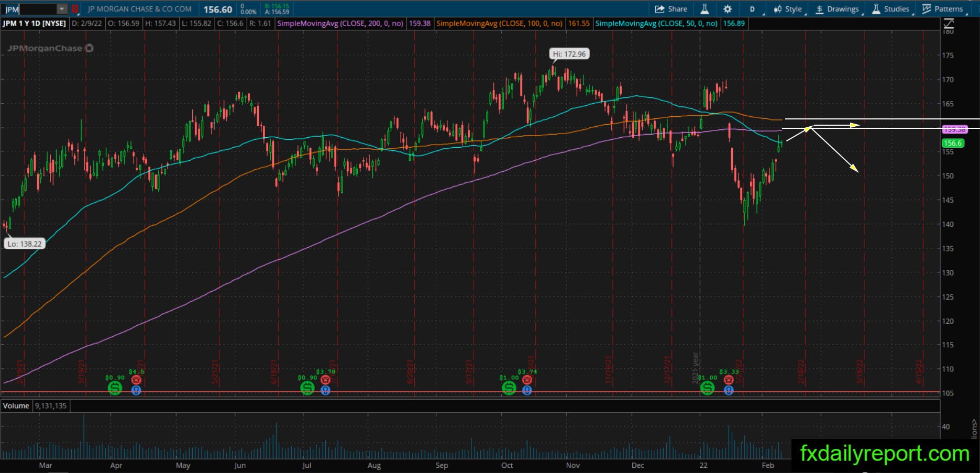Click the October $1.00 dividend icon
This screenshot has height=473, width=980.
[x=509, y=388]
